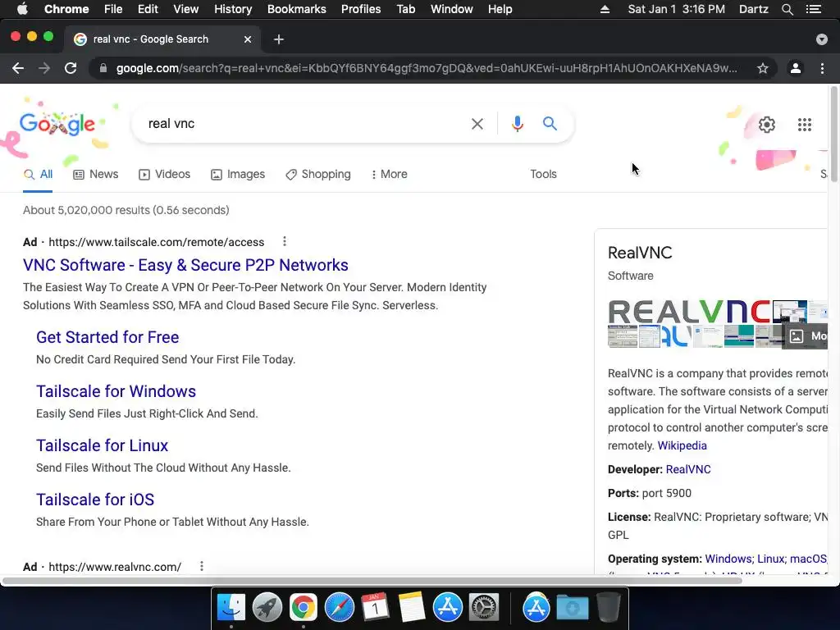The image size is (840, 630).
Task: Click the Linux operating system link
Action: 771,559
